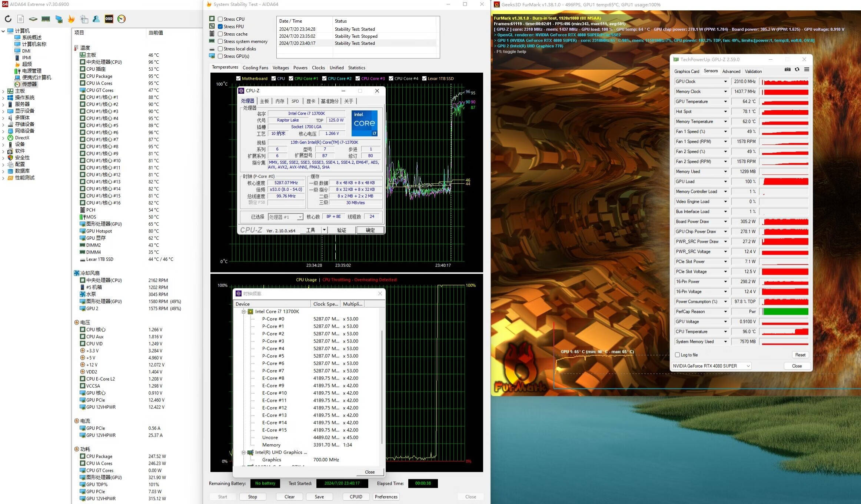Enable the Stress GPU(s) checkbox
Screen dimensions: 861x504
click(220, 56)
